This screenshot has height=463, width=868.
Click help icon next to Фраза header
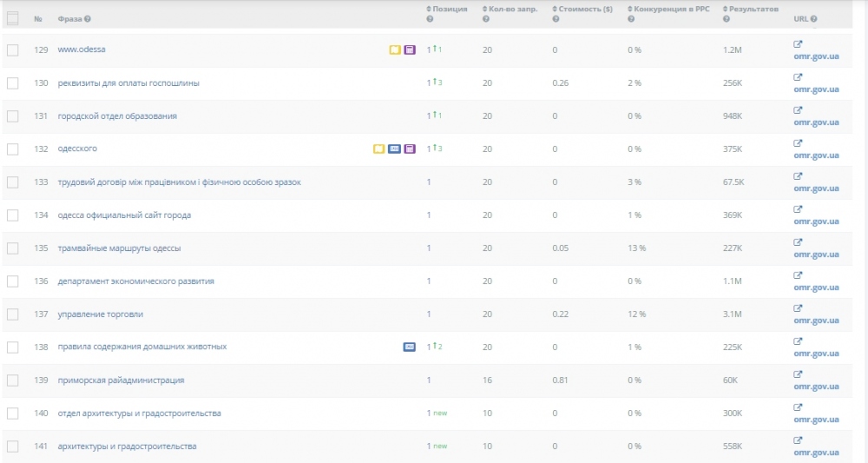tap(88, 19)
